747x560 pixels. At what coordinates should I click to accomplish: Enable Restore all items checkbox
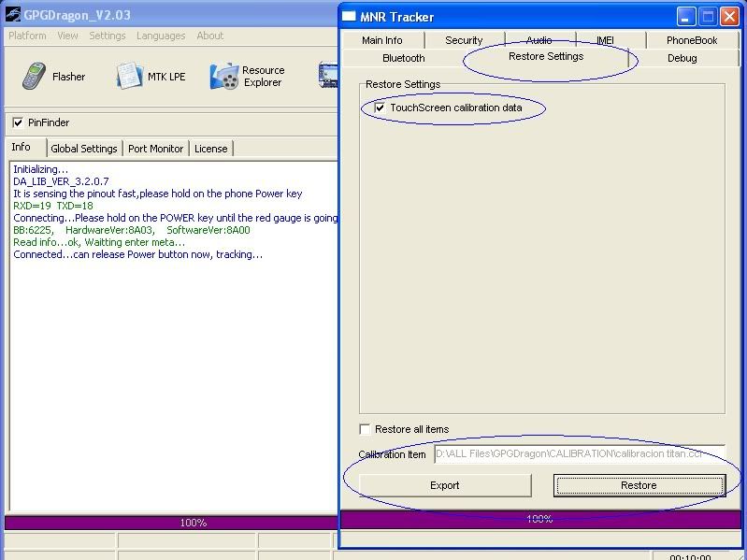point(365,429)
